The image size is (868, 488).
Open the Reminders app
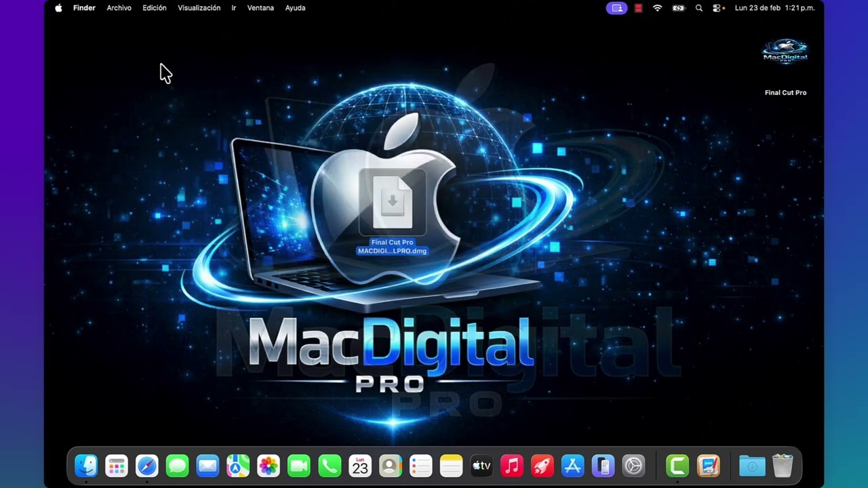420,466
